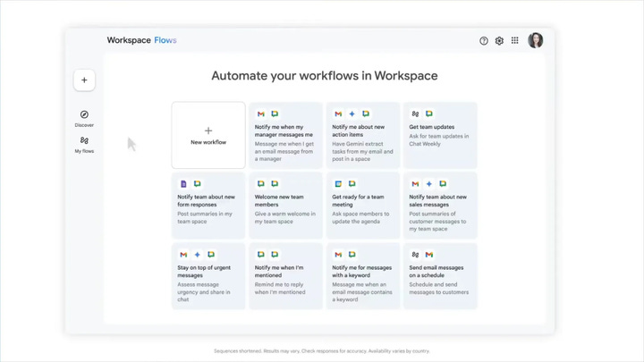644x362 pixels.
Task: Click Gmail icon on urgent messages card
Action: point(183,255)
